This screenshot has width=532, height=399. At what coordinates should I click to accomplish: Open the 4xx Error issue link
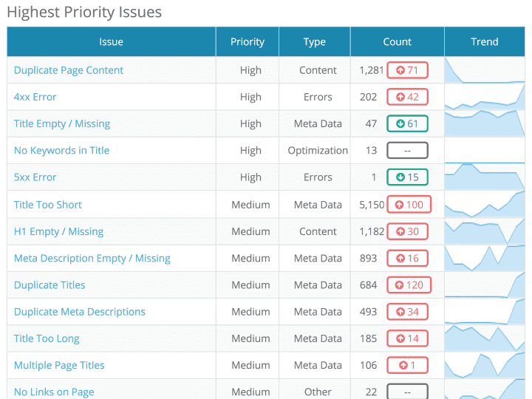(35, 97)
